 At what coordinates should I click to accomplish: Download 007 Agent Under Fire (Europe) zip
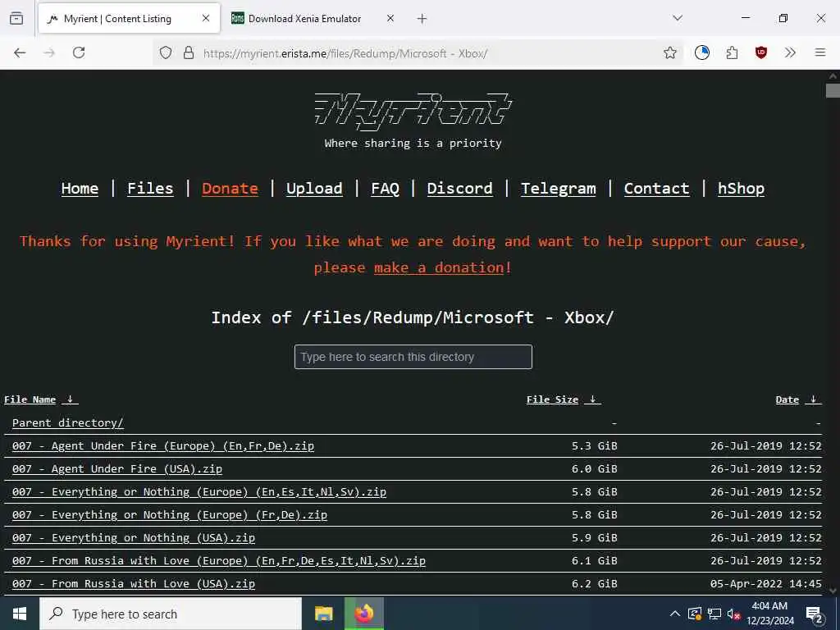pyautogui.click(x=163, y=445)
